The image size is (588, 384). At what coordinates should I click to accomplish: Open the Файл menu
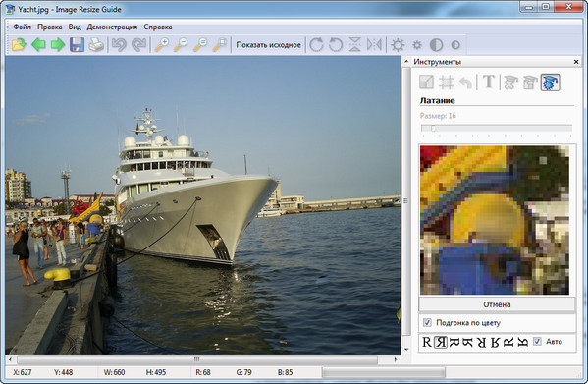tap(23, 27)
